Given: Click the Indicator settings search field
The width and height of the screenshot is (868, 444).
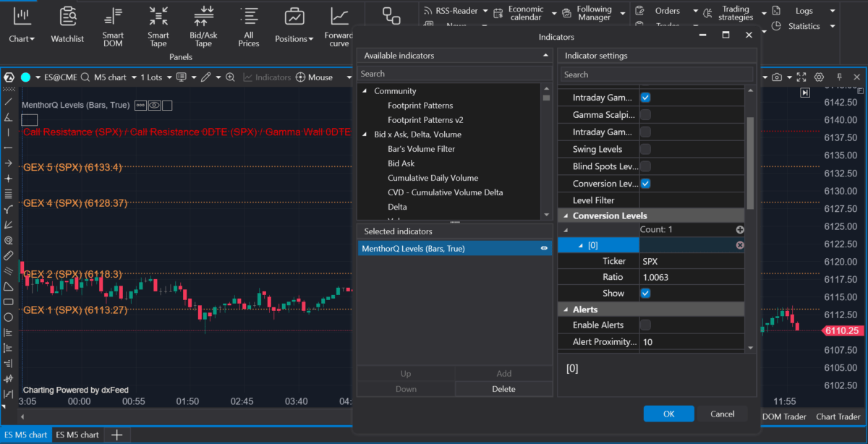Looking at the screenshot, I should pos(655,74).
